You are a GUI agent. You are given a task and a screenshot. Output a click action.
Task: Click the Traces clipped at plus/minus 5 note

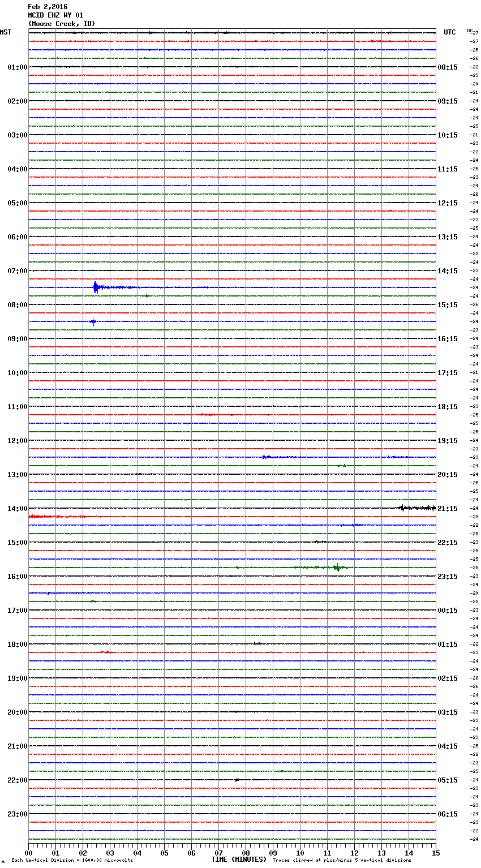tap(342, 861)
